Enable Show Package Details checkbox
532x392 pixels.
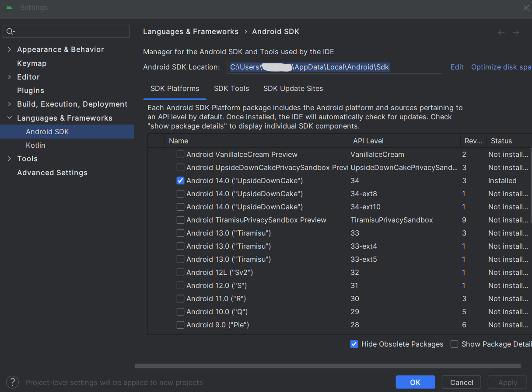pyautogui.click(x=455, y=344)
